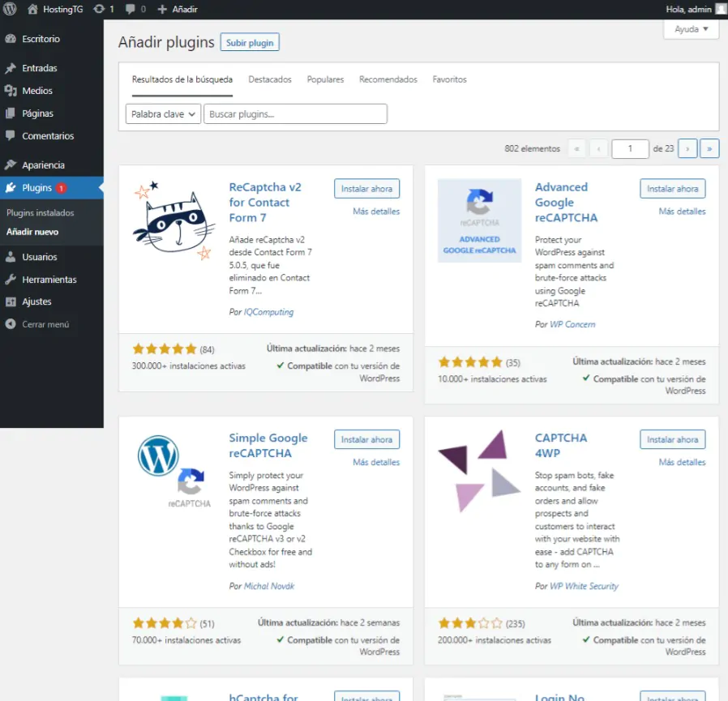Open author WP White Security link

click(584, 587)
